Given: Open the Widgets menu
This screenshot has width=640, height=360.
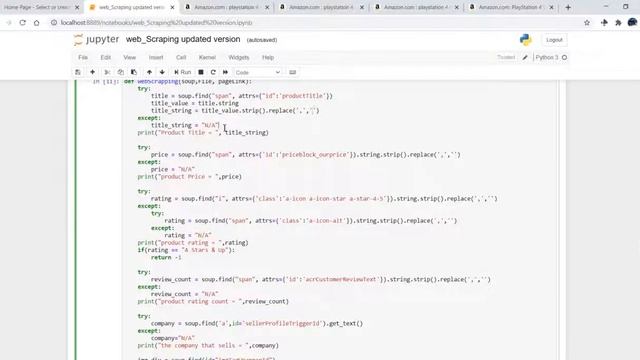Looking at the screenshot, I should click(239, 58).
